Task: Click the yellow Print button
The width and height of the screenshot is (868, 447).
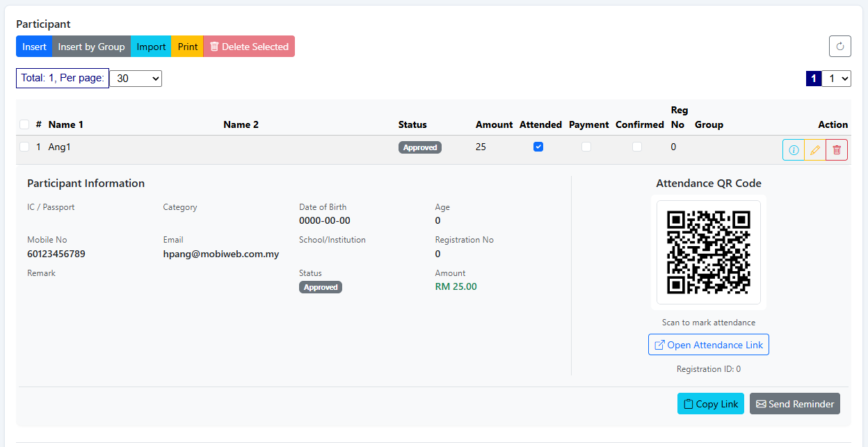Action: [187, 47]
